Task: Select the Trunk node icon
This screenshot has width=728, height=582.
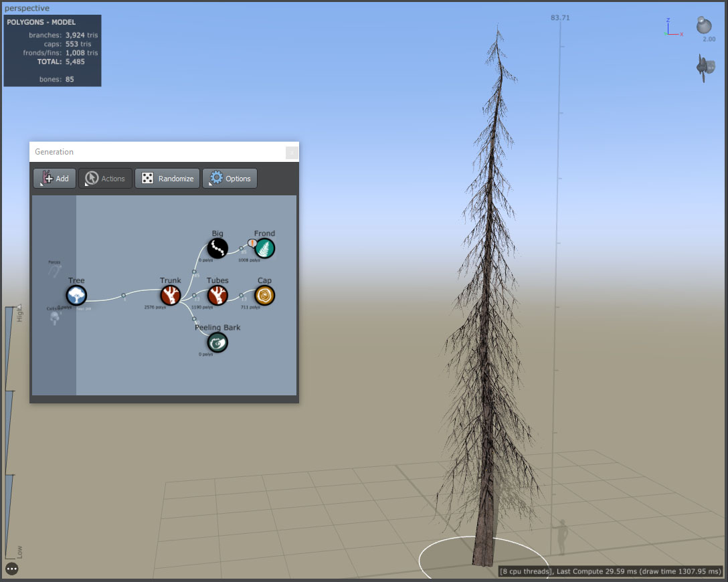Action: [x=171, y=295]
